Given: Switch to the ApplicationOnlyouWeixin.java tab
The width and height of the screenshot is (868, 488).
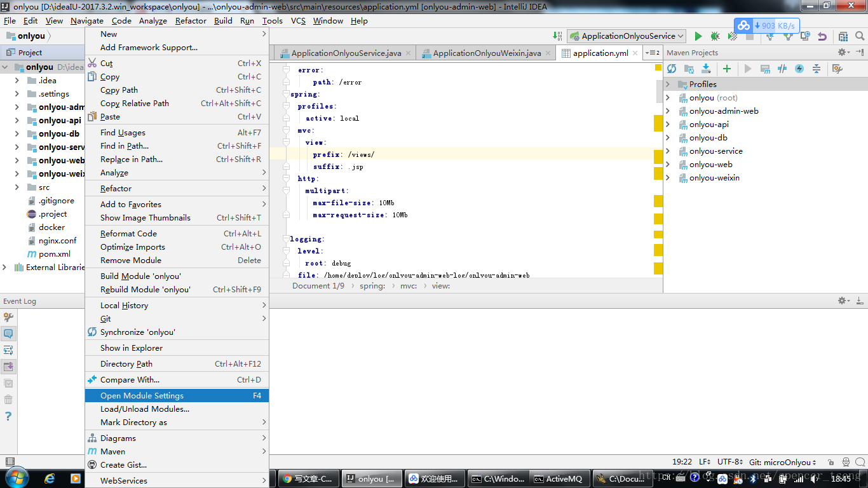Looking at the screenshot, I should (x=487, y=53).
